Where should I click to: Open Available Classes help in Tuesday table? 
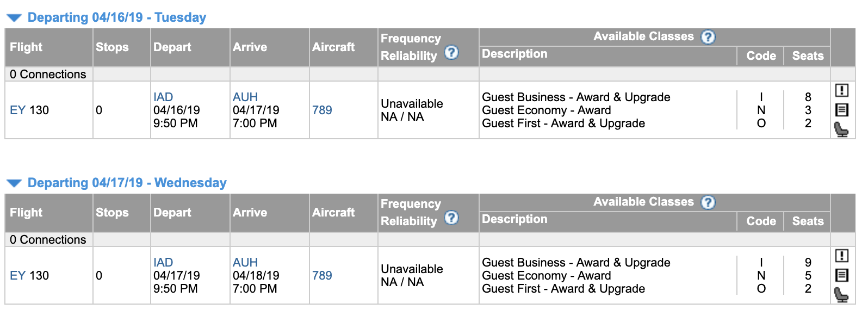click(x=708, y=37)
